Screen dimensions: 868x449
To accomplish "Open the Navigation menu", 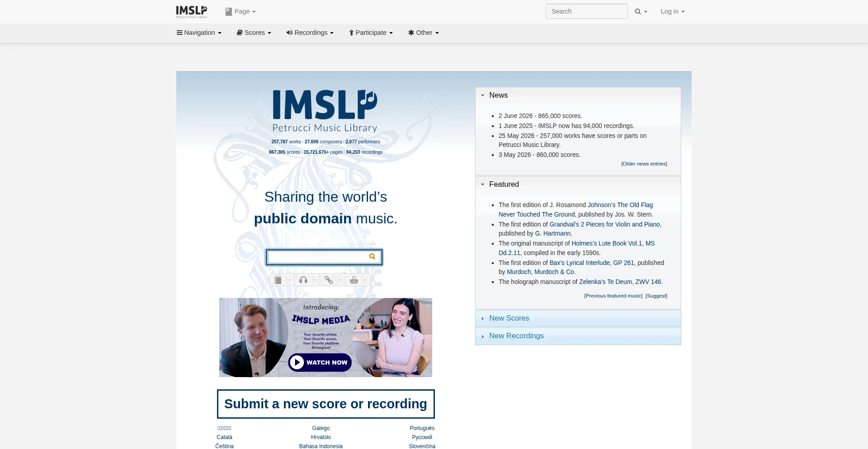I will [199, 33].
